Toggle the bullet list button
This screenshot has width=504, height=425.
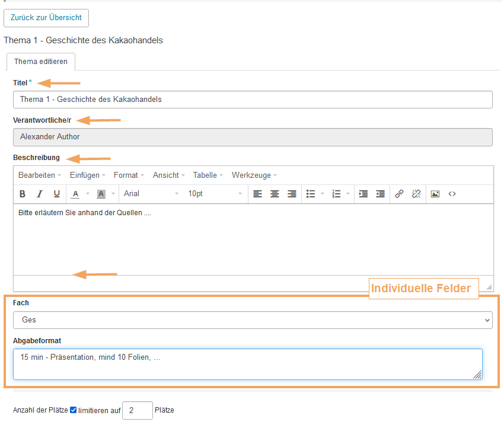click(311, 194)
